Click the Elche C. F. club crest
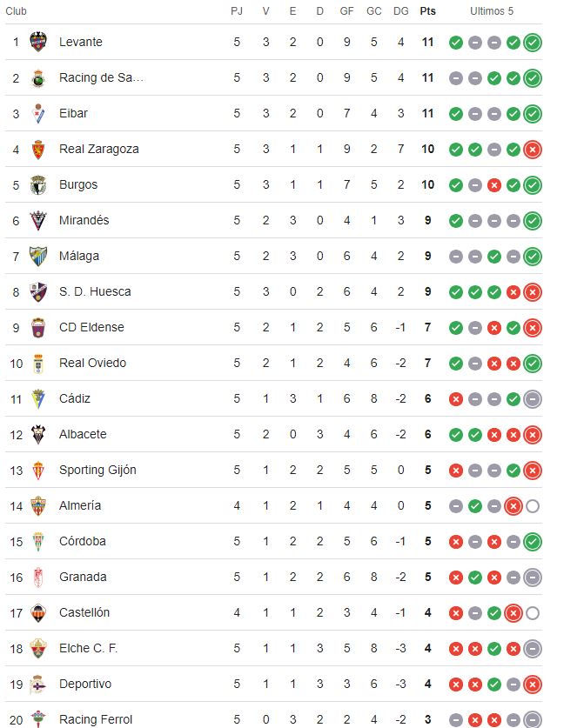The image size is (584, 728). point(38,648)
